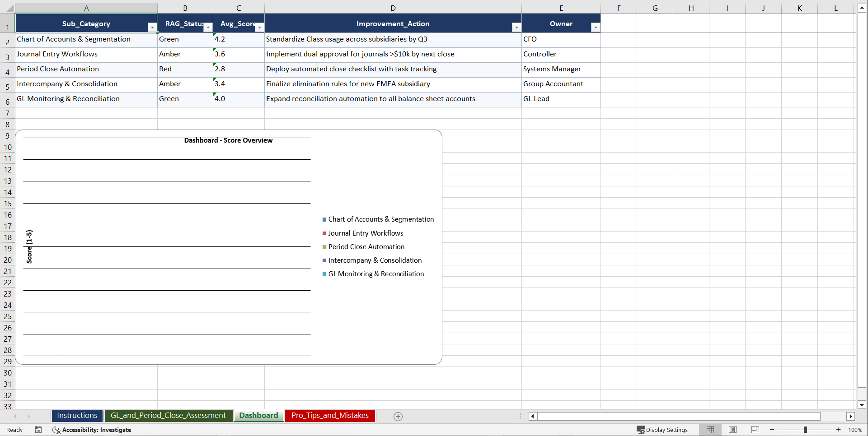Switch to Normal view in the status bar
This screenshot has height=436, width=868.
(710, 430)
